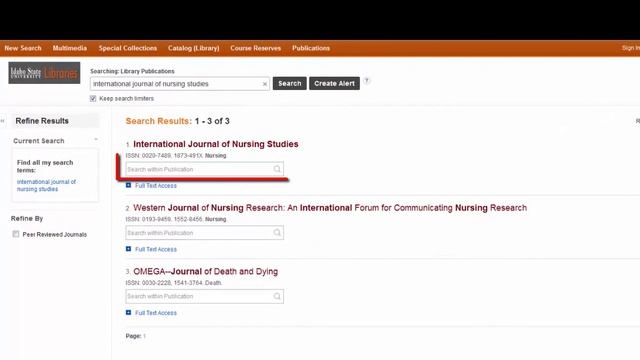This screenshot has height=360, width=640.
Task: Collapse the Refine Results sidebar using the arrow icon
Action: tap(2, 121)
